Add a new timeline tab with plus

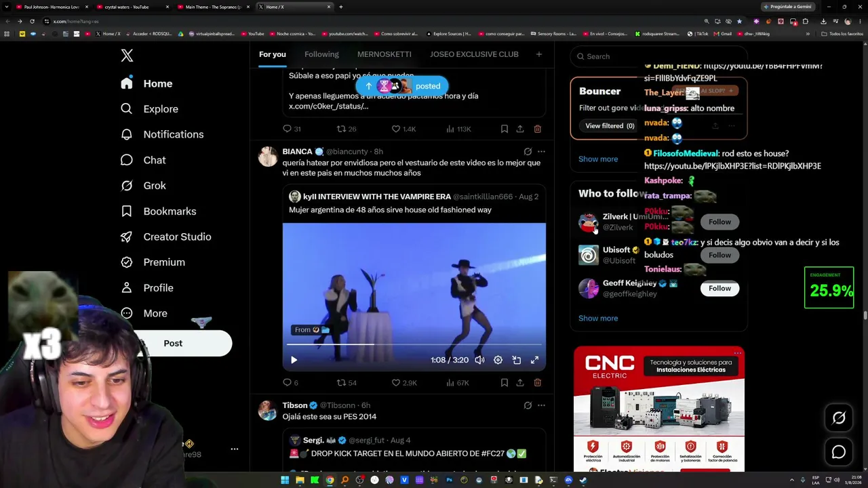538,54
